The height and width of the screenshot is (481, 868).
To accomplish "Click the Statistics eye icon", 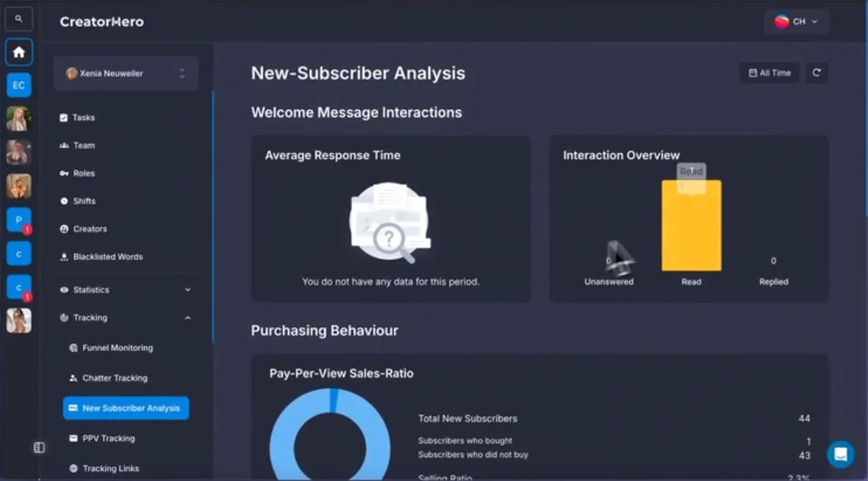I will coord(64,289).
